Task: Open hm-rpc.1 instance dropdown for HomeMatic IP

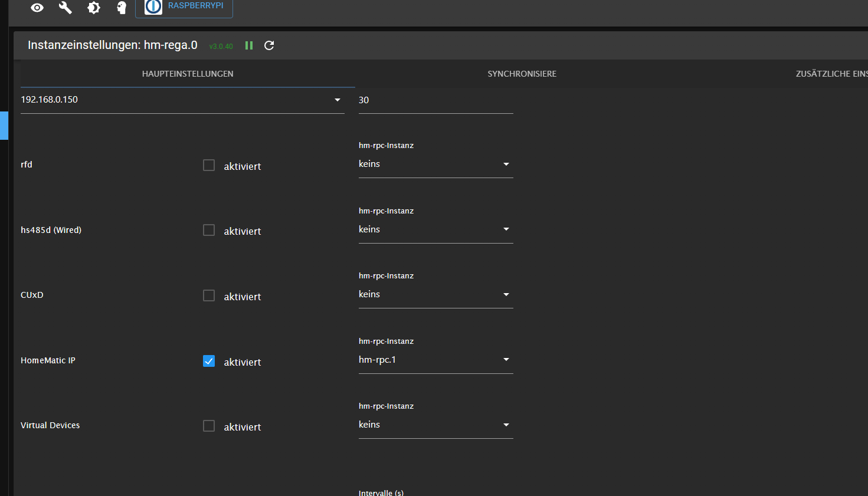Action: [x=436, y=360]
